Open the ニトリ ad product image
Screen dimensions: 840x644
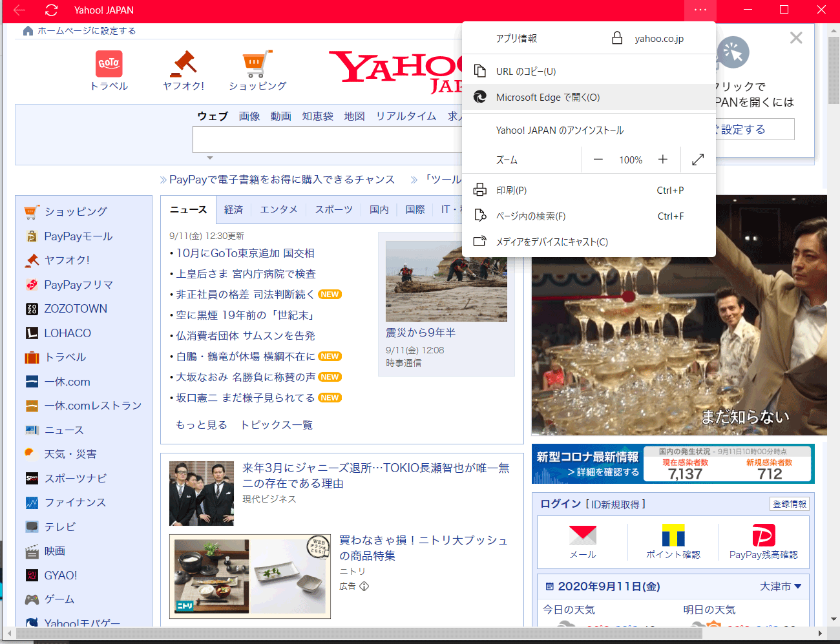click(250, 577)
